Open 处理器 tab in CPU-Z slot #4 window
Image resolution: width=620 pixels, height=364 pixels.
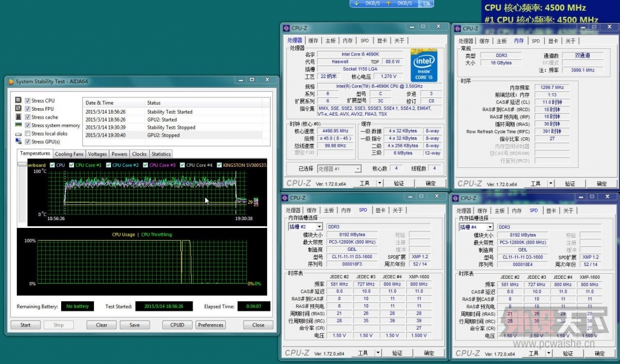click(x=464, y=211)
